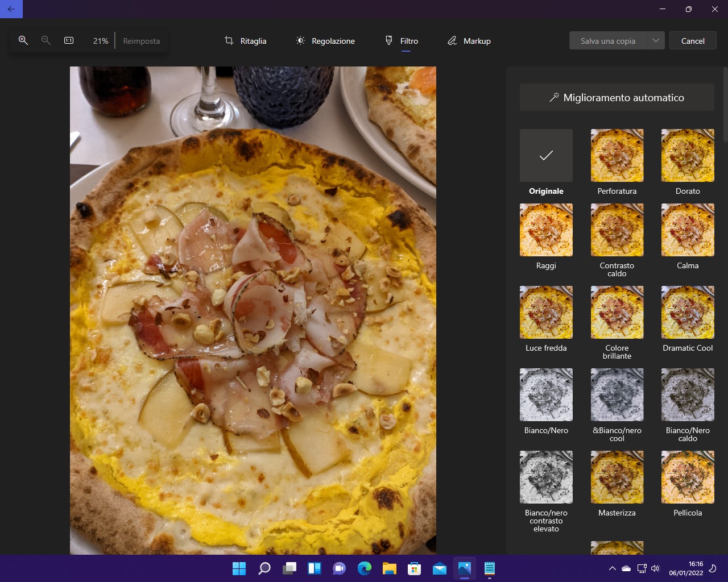Viewport: 728px width, 582px height.
Task: Open File Explorer from taskbar
Action: tap(390, 568)
